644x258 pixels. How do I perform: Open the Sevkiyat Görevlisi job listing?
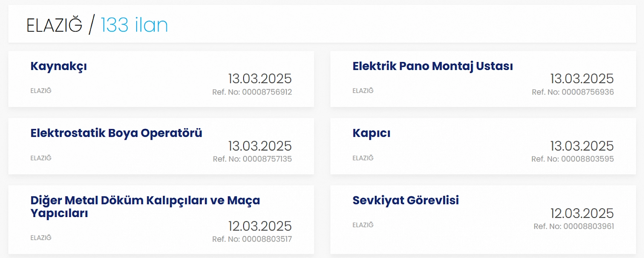[x=405, y=200]
